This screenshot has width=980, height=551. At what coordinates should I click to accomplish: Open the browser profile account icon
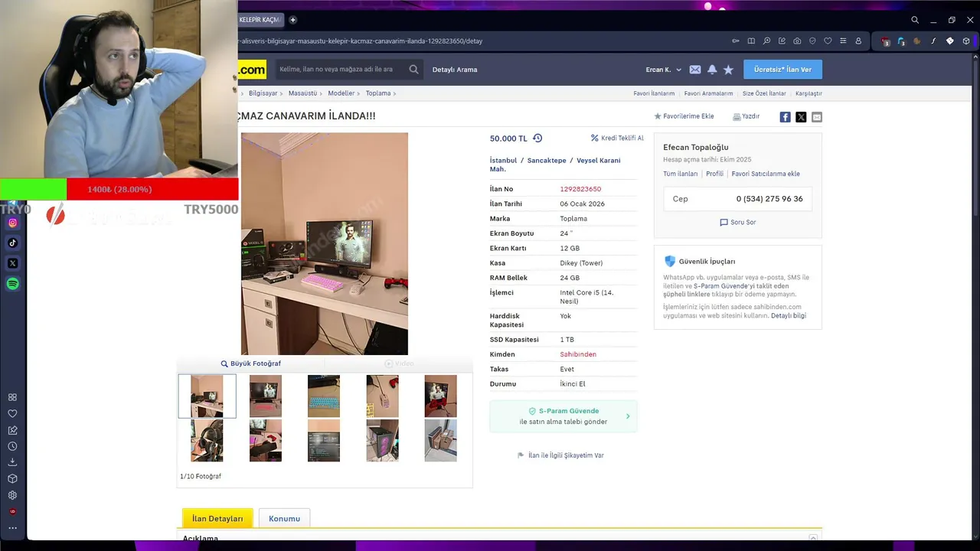pos(858,41)
